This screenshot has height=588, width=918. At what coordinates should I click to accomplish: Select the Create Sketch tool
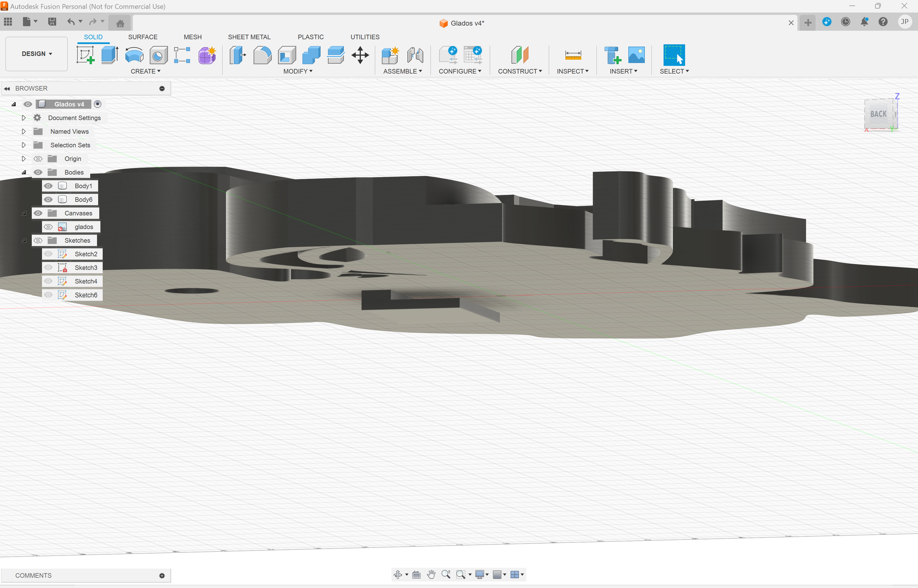tap(85, 55)
